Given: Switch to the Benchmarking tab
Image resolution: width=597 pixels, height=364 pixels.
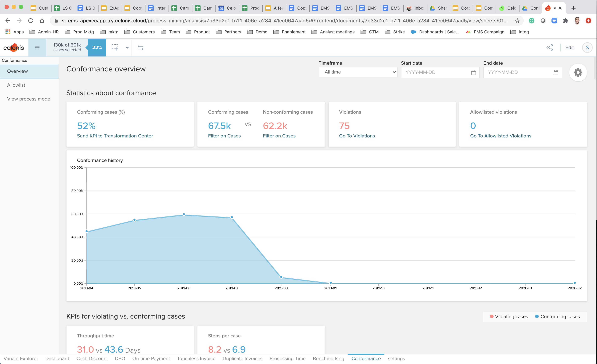Looking at the screenshot, I should tap(328, 358).
